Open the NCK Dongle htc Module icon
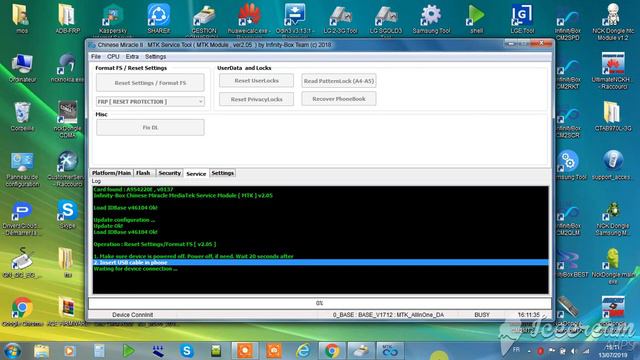The height and width of the screenshot is (360, 640). point(613,21)
